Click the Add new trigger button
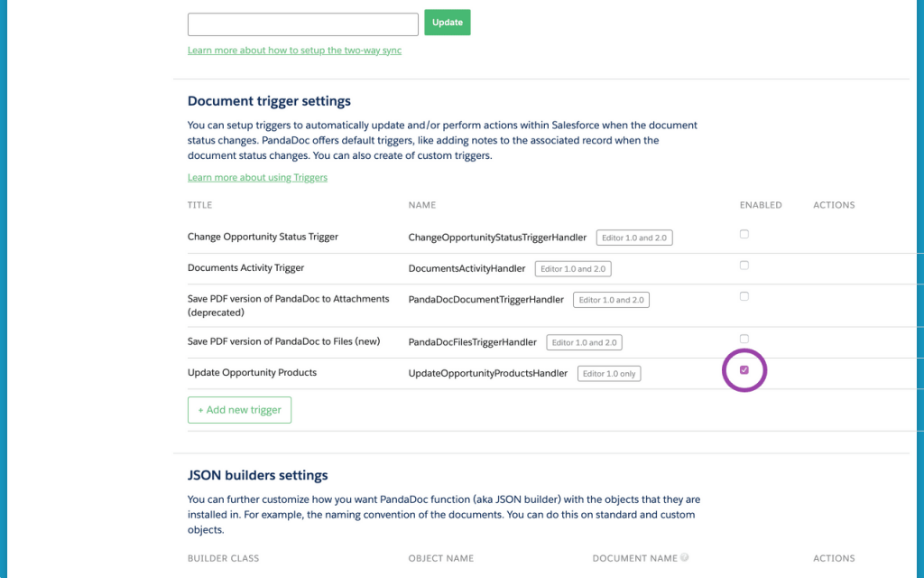Image resolution: width=924 pixels, height=578 pixels. click(x=239, y=410)
